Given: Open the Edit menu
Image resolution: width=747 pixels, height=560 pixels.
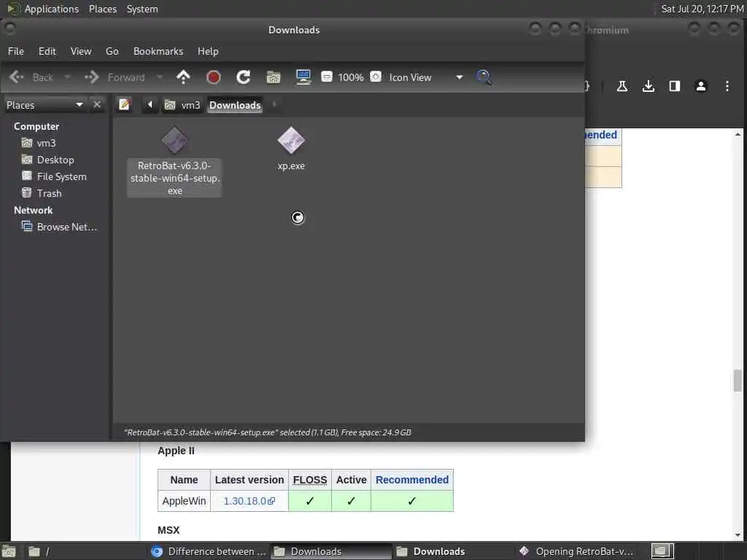Looking at the screenshot, I should (47, 51).
